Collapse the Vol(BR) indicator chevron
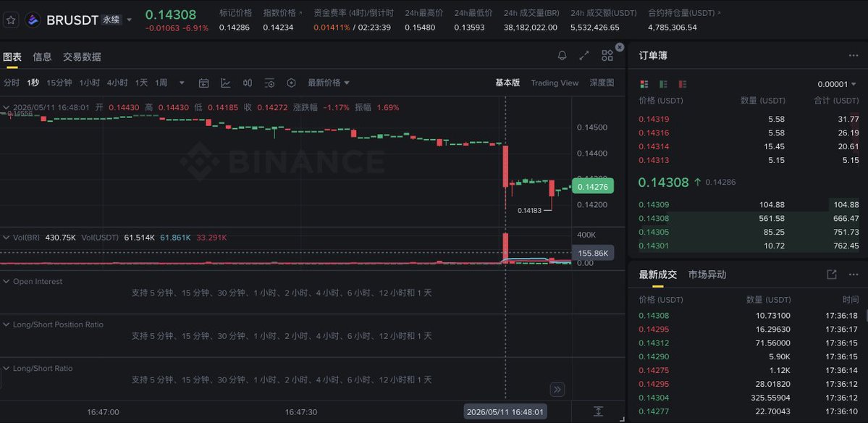The image size is (868, 423). coord(6,238)
